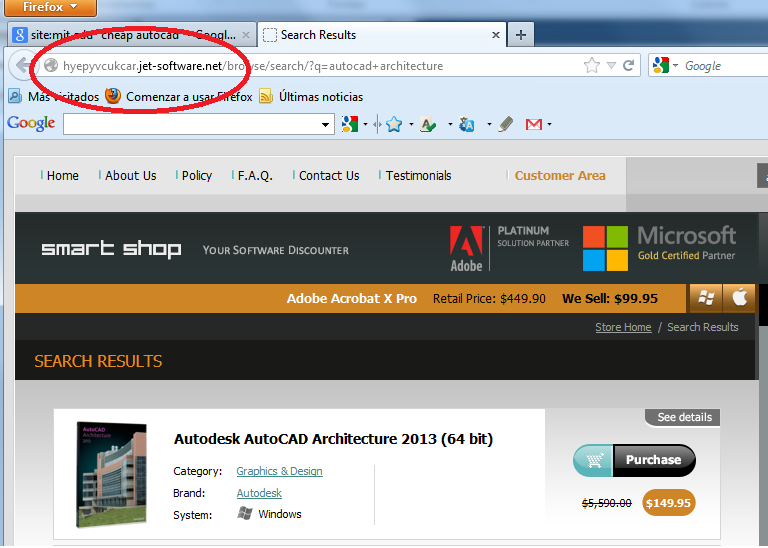Image resolution: width=768 pixels, height=548 pixels.
Task: Open the Policy page
Action: pyautogui.click(x=197, y=175)
